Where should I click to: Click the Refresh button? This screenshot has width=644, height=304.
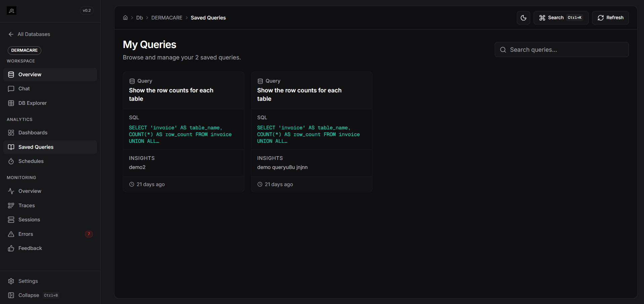click(610, 18)
